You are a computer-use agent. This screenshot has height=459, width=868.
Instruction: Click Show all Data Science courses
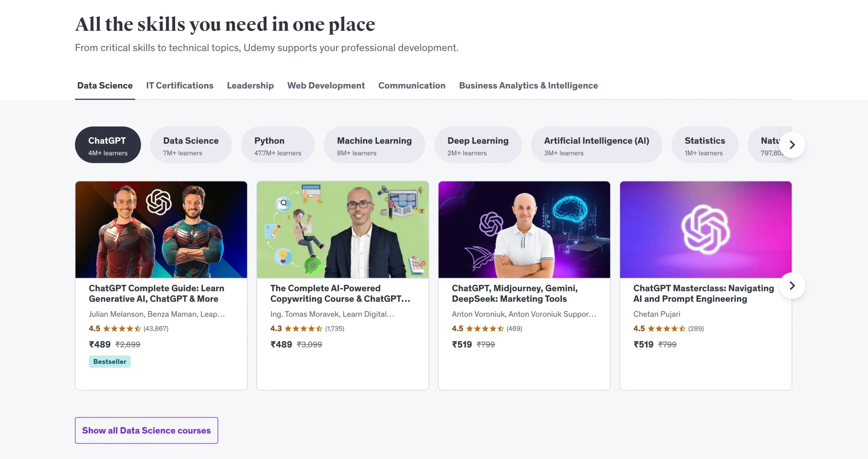click(x=146, y=430)
